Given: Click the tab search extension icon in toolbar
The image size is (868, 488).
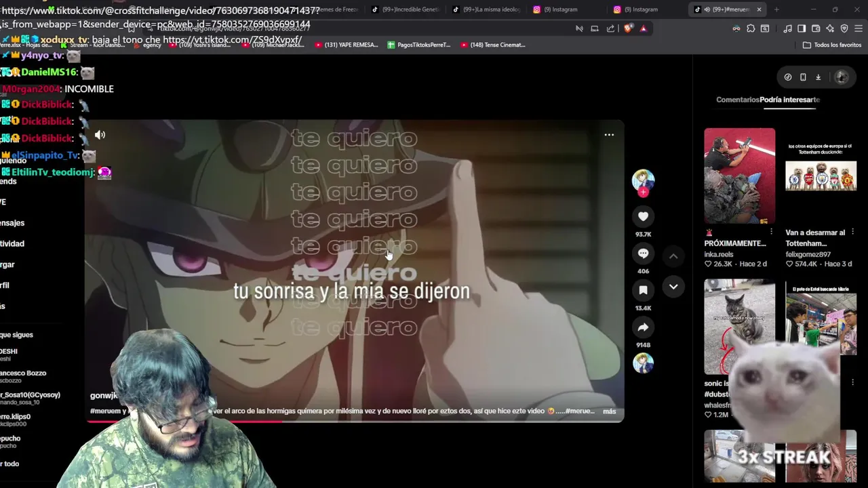Looking at the screenshot, I should pos(765,28).
